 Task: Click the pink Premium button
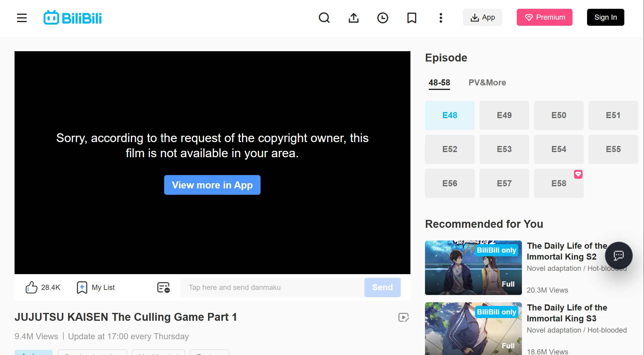coord(544,17)
